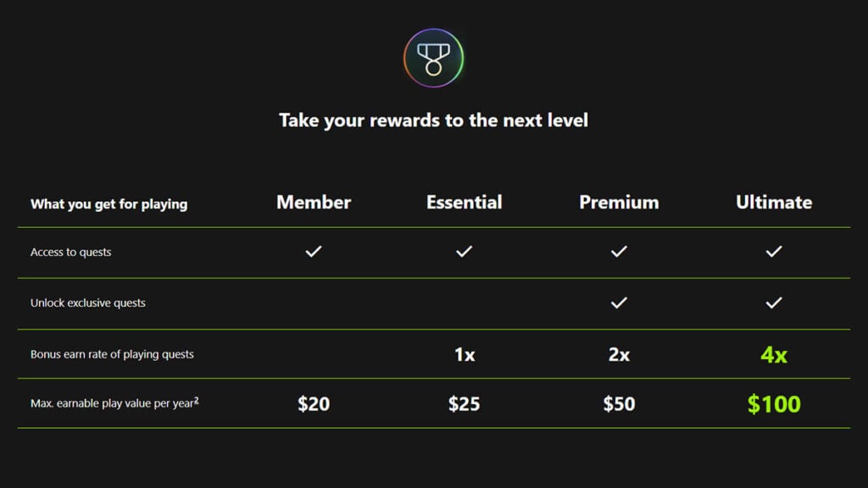Select the Member column header

(x=314, y=202)
